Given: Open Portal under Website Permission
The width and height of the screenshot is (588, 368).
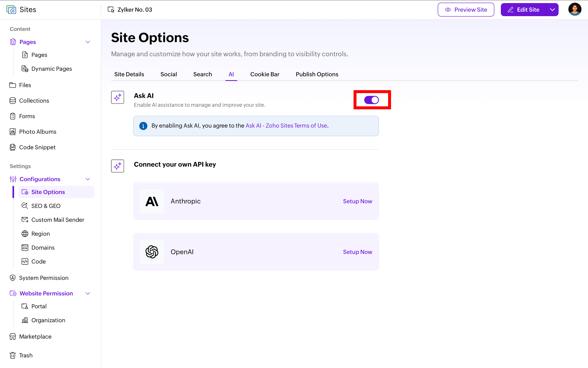Looking at the screenshot, I should pos(34,306).
